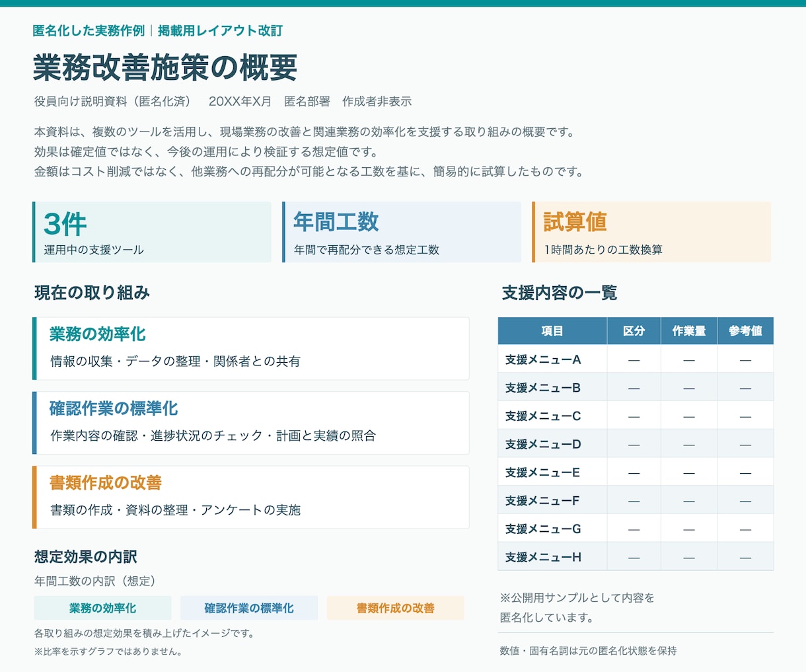806x672 pixels.
Task: Click the 現在の取り組み section heading
Action: point(92,293)
